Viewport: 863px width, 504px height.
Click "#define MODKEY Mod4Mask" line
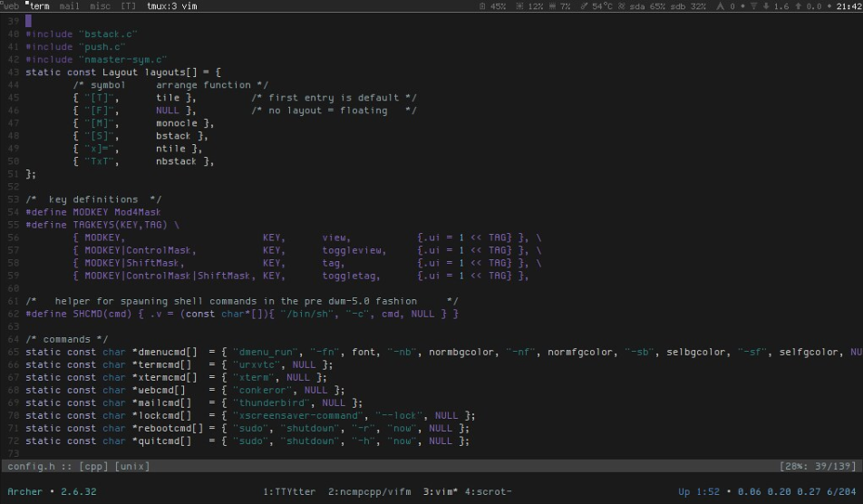click(93, 212)
